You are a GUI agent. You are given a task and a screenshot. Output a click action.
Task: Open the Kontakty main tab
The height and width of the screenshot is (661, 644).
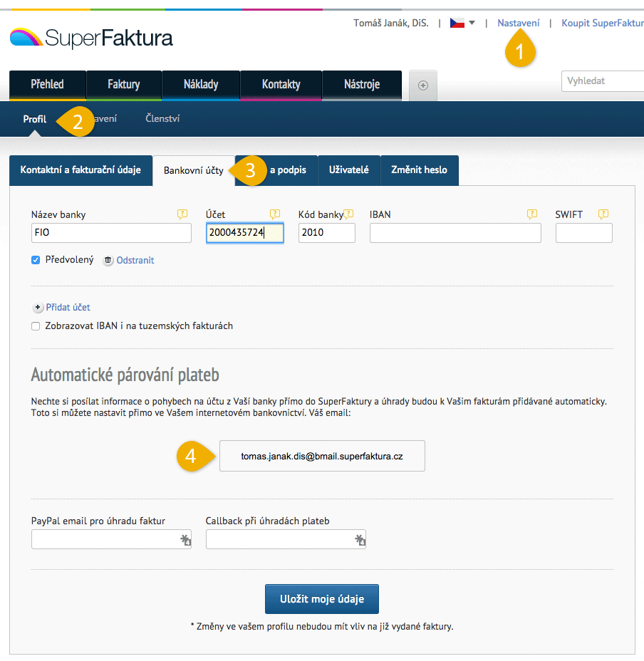[281, 85]
